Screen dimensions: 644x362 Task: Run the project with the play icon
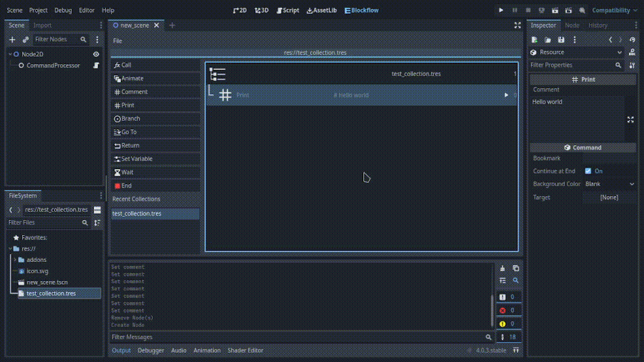point(501,10)
